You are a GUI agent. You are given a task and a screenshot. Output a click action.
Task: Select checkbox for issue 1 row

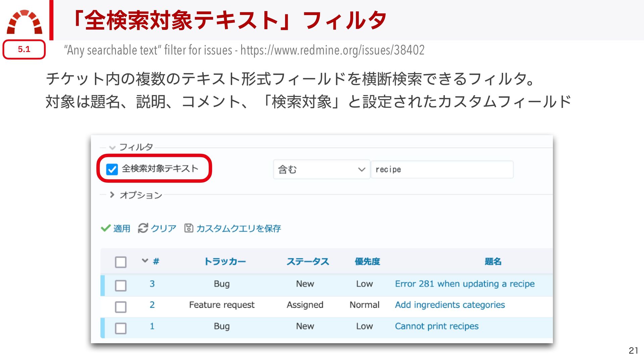coord(121,328)
